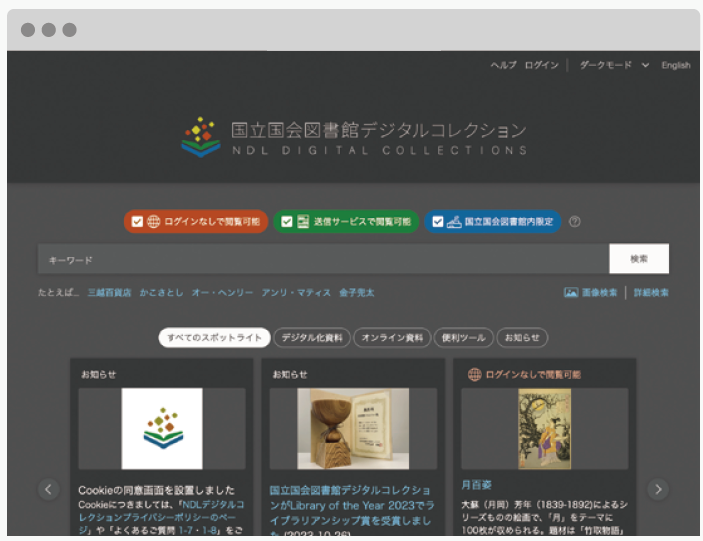
Task: Click globe icon in ログインなしで閲覧可能 pill
Action: [x=154, y=221]
